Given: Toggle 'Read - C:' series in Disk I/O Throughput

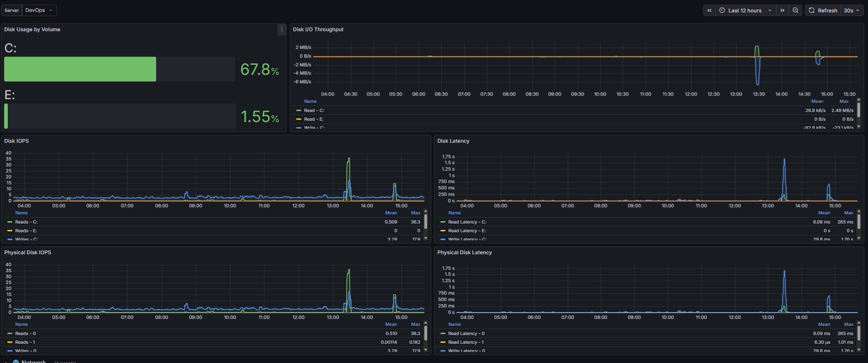Looking at the screenshot, I should (x=314, y=111).
